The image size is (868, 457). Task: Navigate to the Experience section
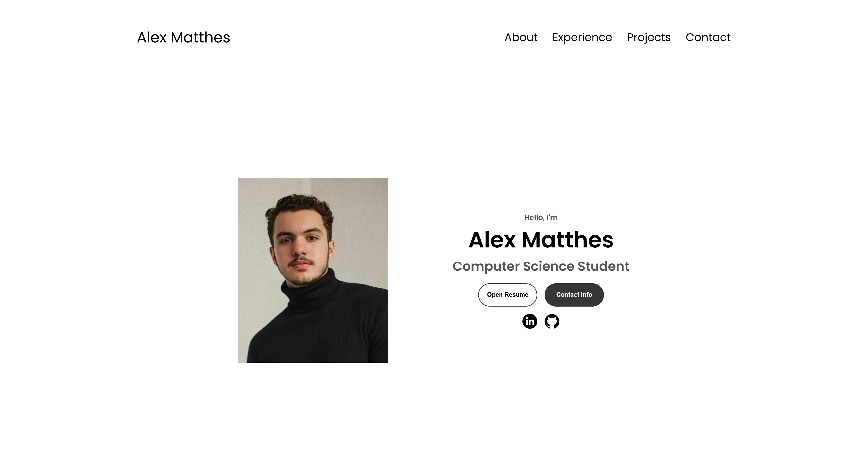(582, 37)
